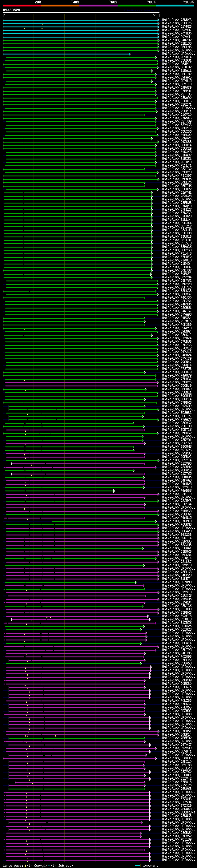
Task: Select the UniRef100_A3URT1 label
Action: (176, 111)
